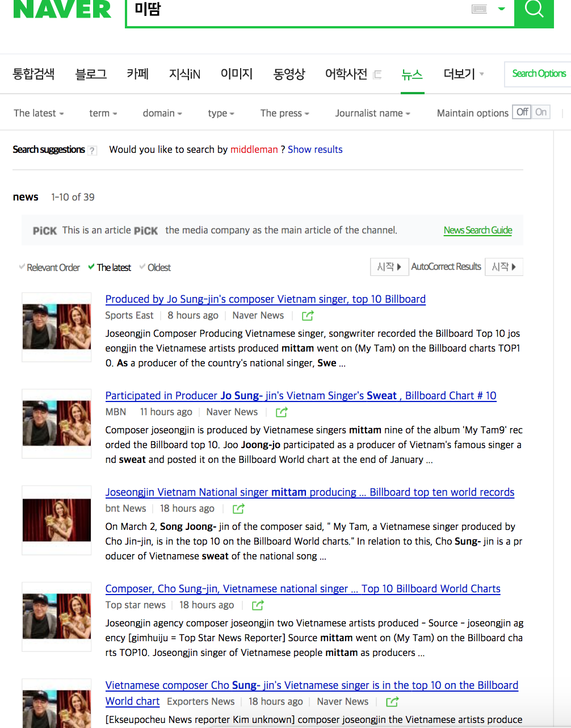571x728 pixels.
Task: Click the 시작 button right of AutoCorrect Results
Action: 504,267
